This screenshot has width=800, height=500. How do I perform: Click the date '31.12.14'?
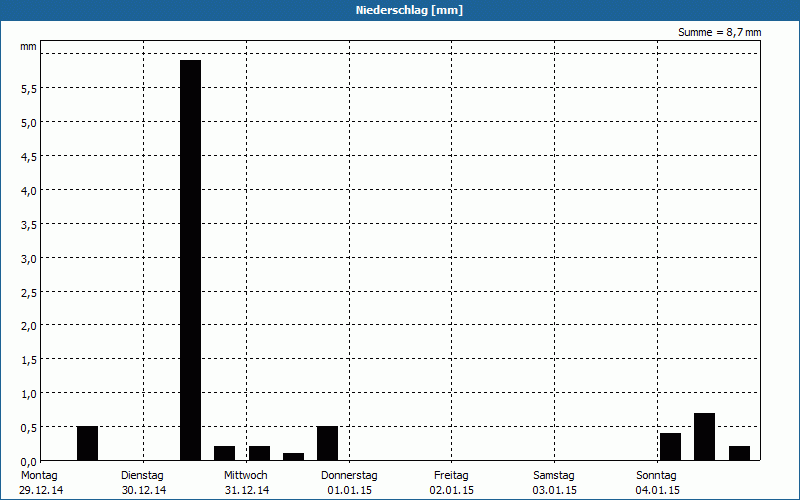247,491
